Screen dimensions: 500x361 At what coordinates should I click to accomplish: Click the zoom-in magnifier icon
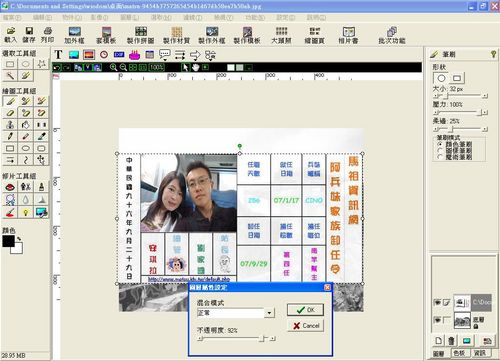(x=113, y=67)
